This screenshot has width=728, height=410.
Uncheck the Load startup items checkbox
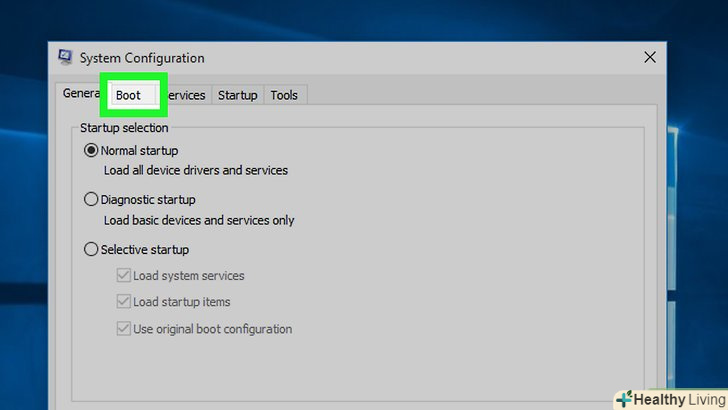[x=124, y=302]
